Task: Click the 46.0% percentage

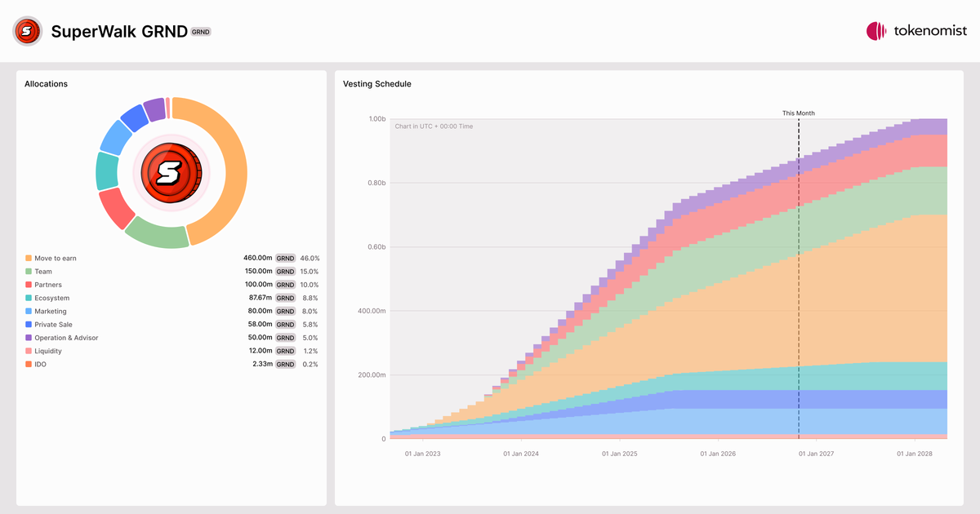Action: (310, 258)
